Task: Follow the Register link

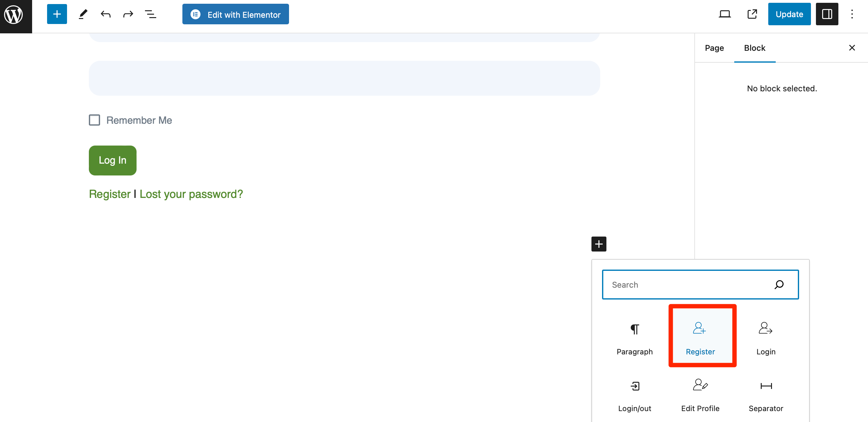Action: pos(109,194)
